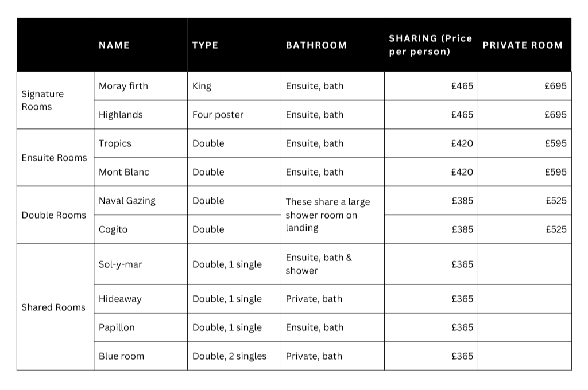Click the Double, 2 singles type cell
The image size is (588, 390).
tap(230, 356)
